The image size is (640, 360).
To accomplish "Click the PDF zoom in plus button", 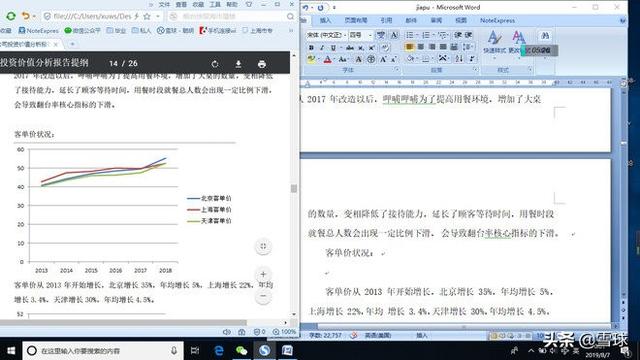I will [x=263, y=274].
